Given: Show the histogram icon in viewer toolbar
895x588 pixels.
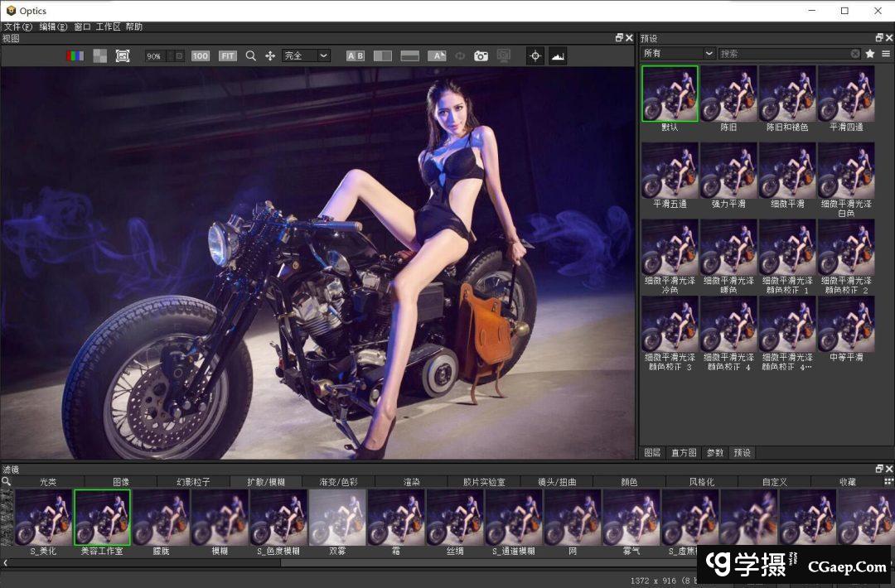Looking at the screenshot, I should (x=558, y=55).
